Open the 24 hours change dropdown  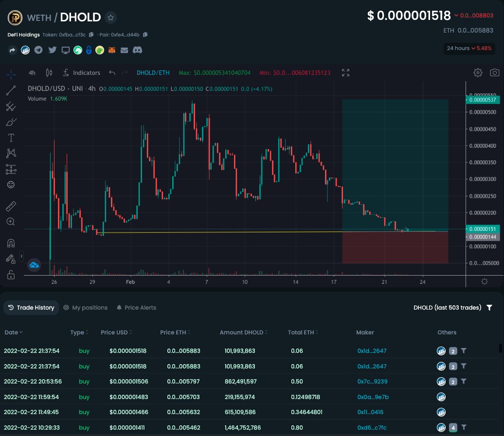click(469, 49)
